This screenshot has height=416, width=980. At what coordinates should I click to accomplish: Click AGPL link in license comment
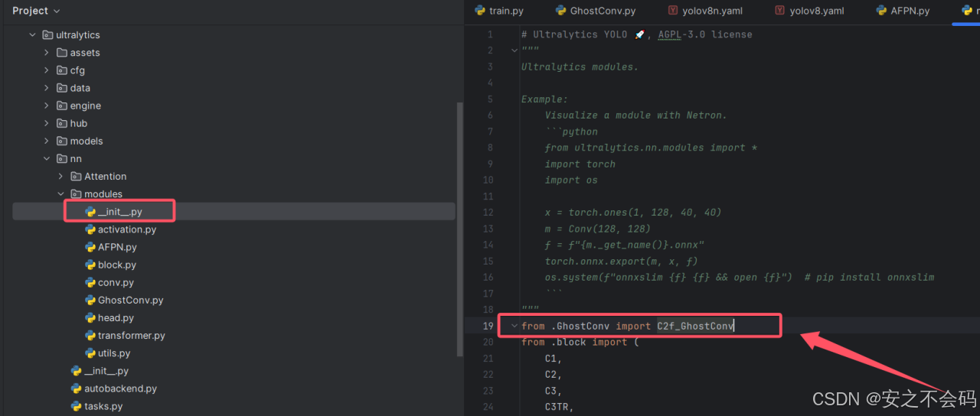point(670,34)
